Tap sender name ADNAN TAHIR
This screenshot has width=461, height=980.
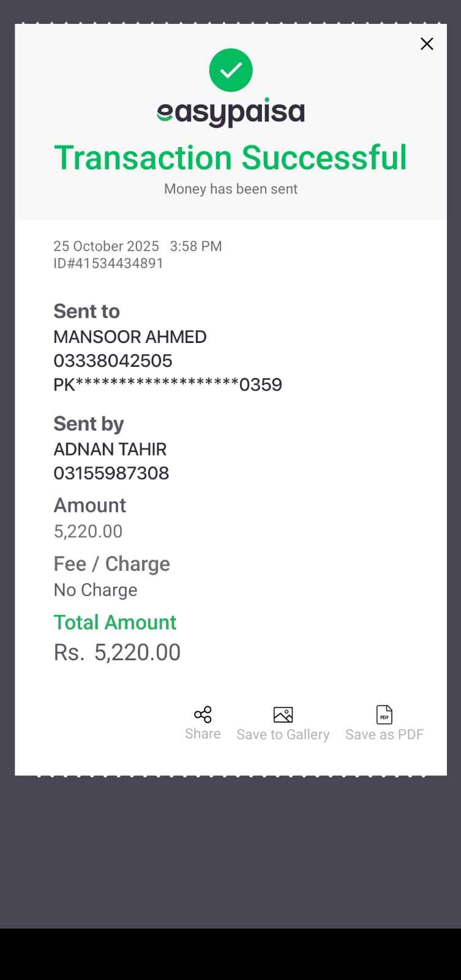tap(110, 449)
